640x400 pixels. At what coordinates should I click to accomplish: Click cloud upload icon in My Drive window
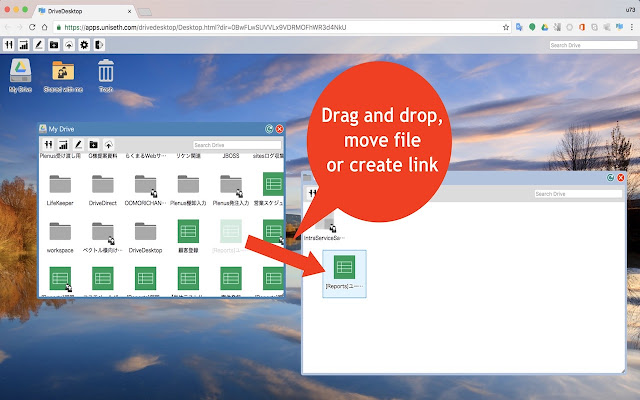(109, 144)
